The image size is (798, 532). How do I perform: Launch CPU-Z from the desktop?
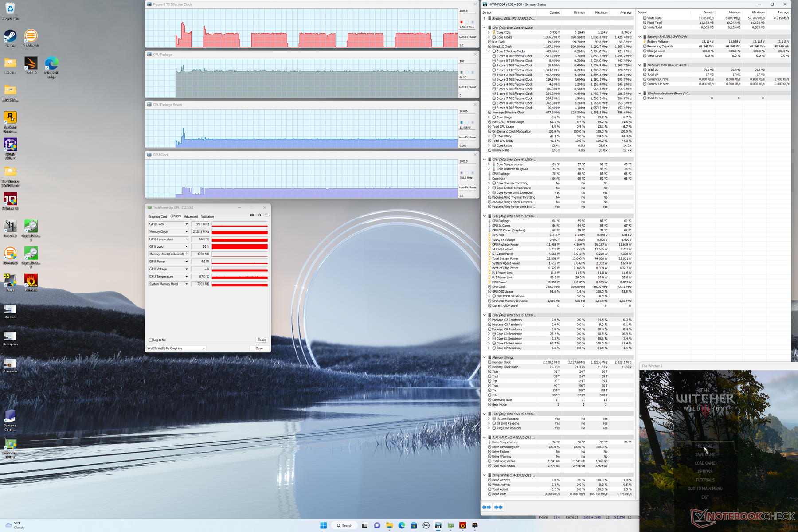(10, 149)
